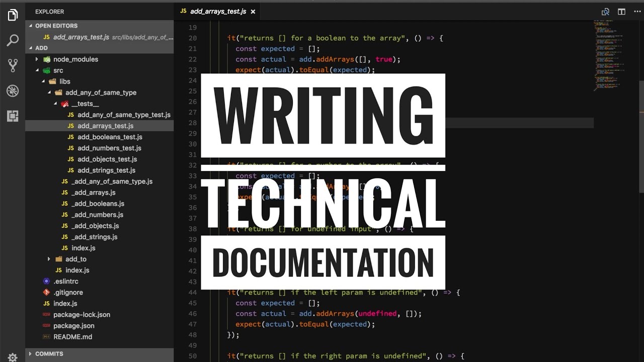This screenshot has height=362, width=644.
Task: Open the Debug view in activity bar
Action: (13, 90)
